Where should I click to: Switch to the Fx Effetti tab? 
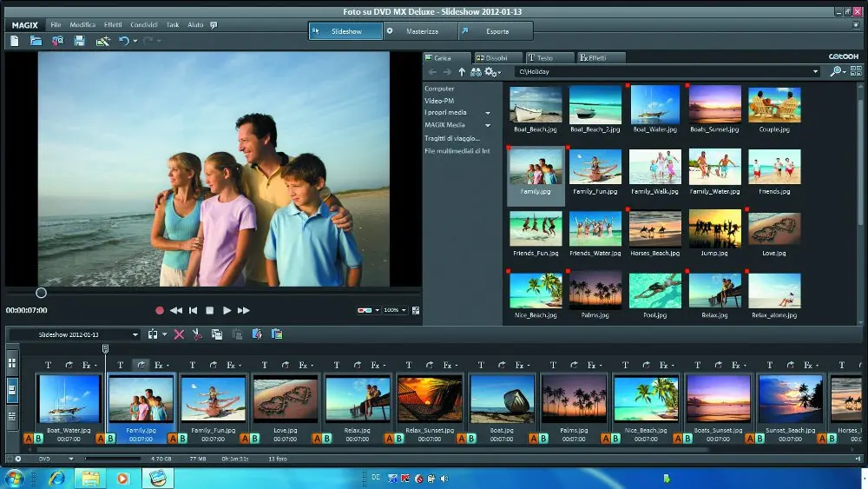602,57
